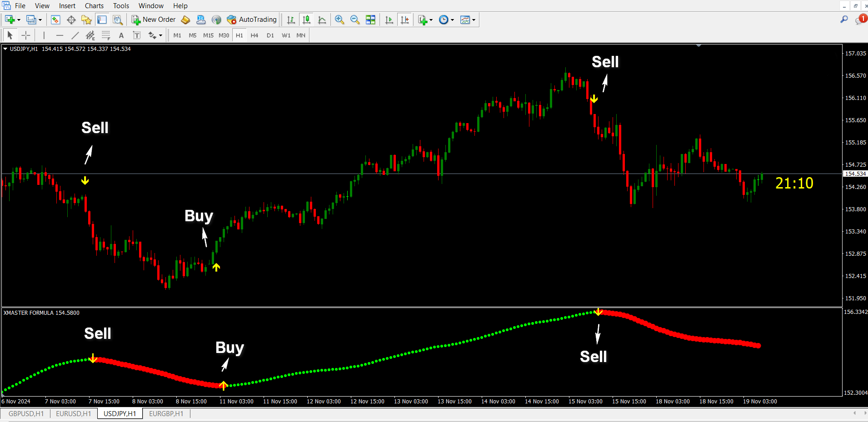Click the triangle beside USDJPY,H1 title
Viewport: 868px width, 422px height.
coord(5,49)
